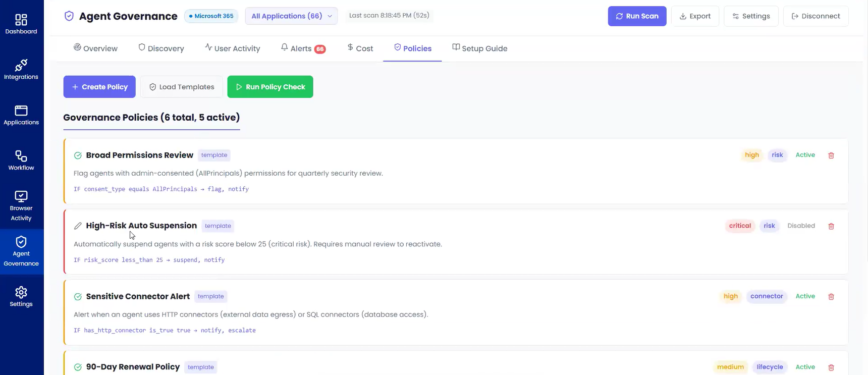This screenshot has width=868, height=375.
Task: Click pencil icon beside High-Risk Auto Suspension
Action: pos(78,226)
